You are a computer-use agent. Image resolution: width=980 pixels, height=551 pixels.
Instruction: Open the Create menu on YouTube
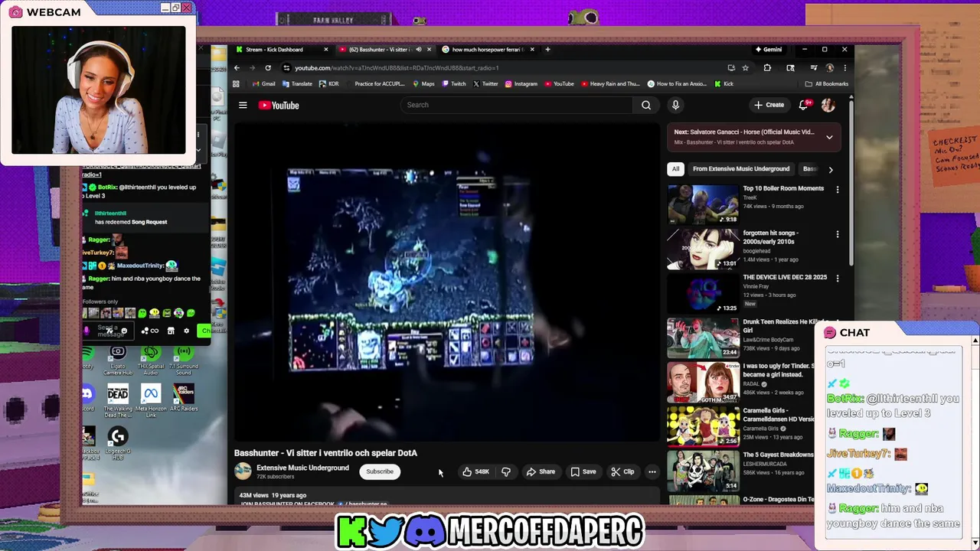point(769,105)
